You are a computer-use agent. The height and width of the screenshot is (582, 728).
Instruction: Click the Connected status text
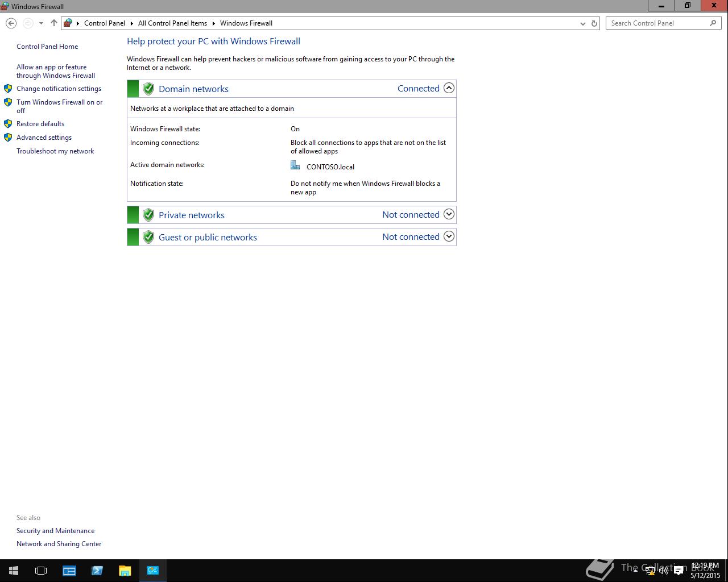point(419,88)
